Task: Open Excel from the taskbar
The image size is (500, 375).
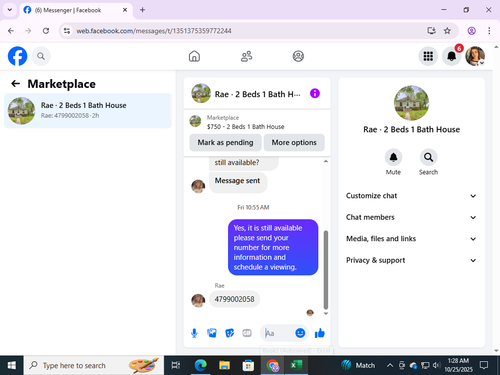Action: point(296,365)
